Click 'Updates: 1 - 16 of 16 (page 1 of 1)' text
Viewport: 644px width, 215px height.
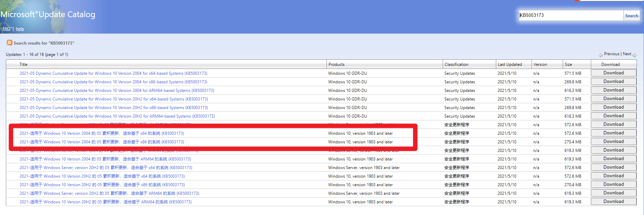tap(37, 55)
